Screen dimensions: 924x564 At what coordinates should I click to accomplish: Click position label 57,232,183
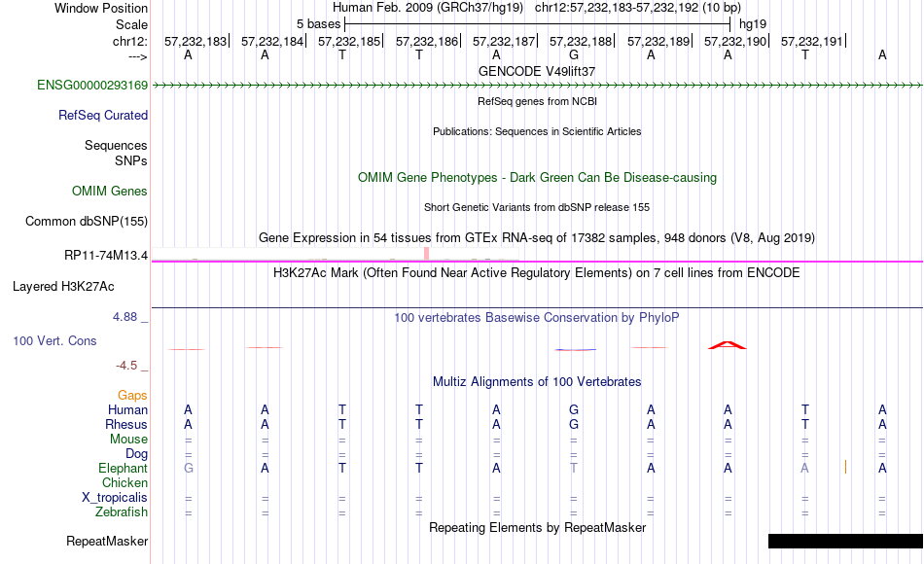(195, 41)
